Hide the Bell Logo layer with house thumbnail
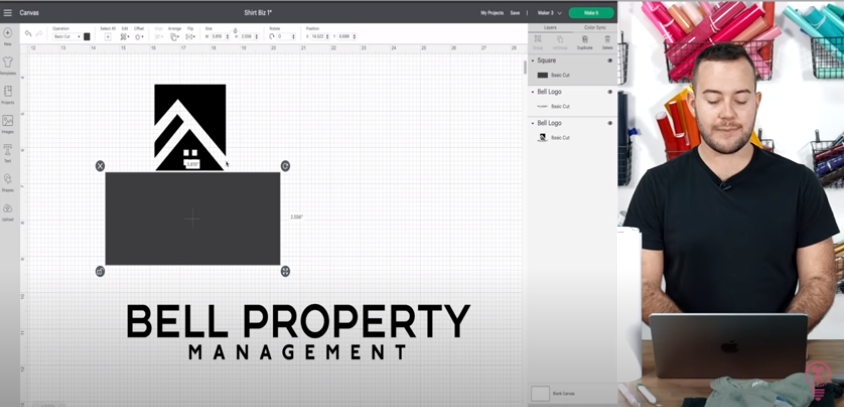Viewport: 844px width, 407px height. 610,123
